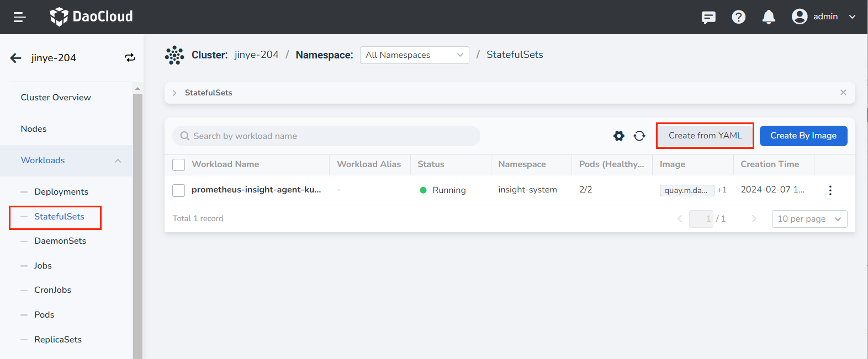Click the Create from YAML button
Screen dimensions: 868x359
(705, 136)
